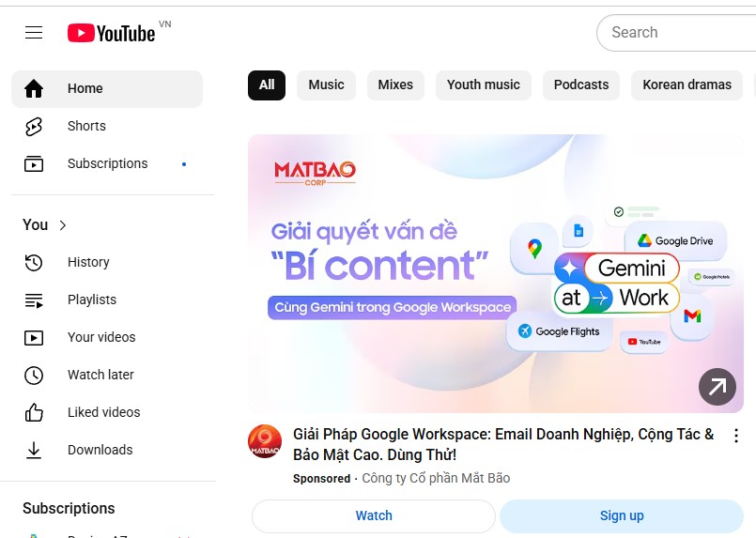Open Watch later list

pos(107,375)
